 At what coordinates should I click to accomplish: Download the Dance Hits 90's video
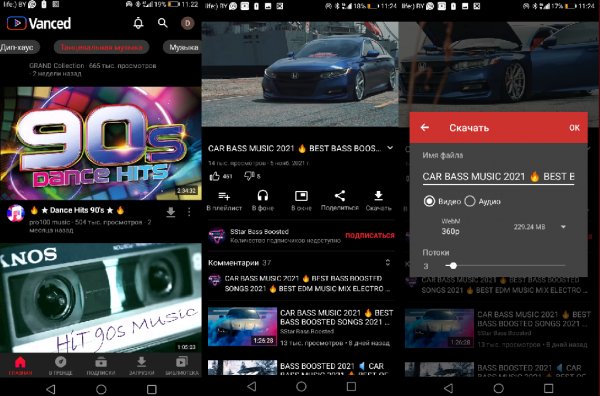(x=171, y=212)
